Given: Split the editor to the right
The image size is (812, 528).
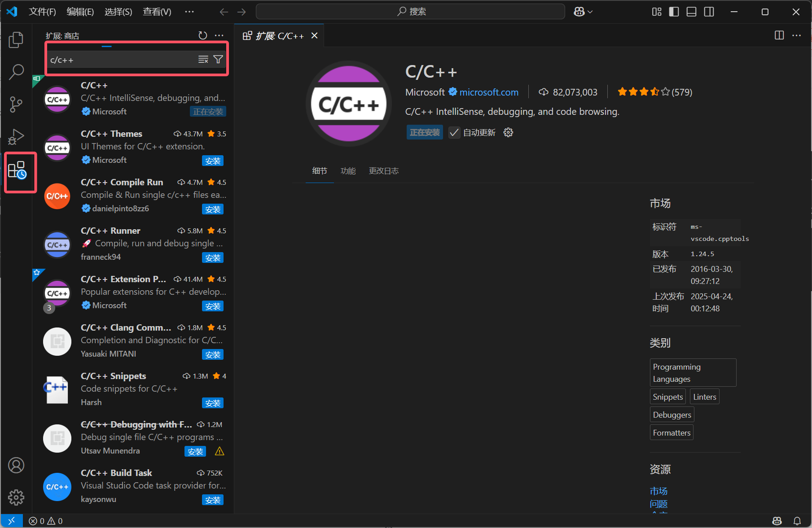Looking at the screenshot, I should click(779, 35).
